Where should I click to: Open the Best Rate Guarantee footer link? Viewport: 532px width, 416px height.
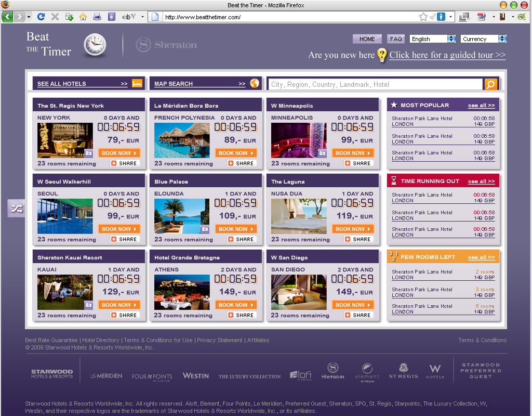(51, 340)
